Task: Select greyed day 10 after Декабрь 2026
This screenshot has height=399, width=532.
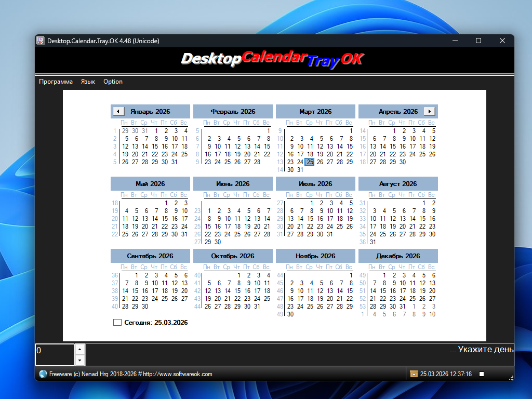Action: [x=432, y=314]
